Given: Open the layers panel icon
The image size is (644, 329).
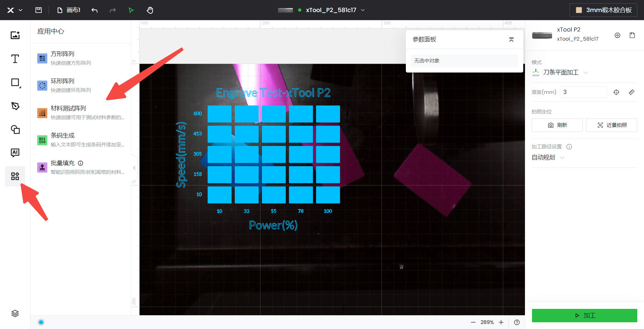Looking at the screenshot, I should tap(15, 314).
